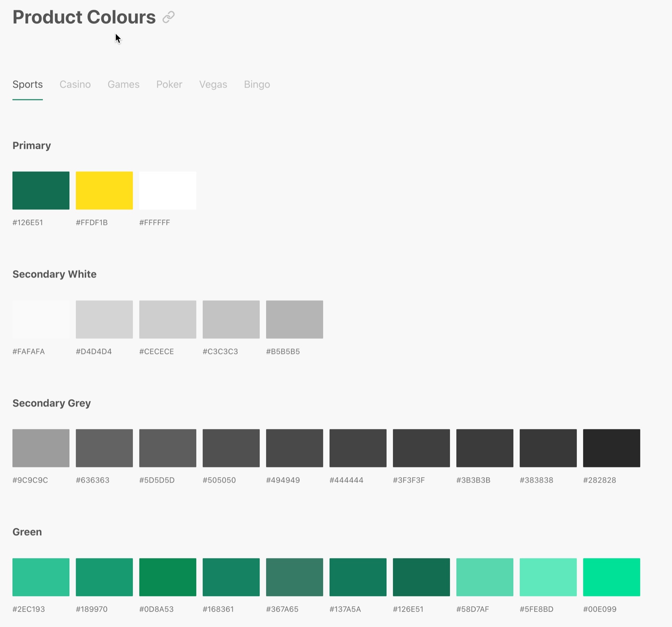Go to the Vegas tab

[x=213, y=84]
